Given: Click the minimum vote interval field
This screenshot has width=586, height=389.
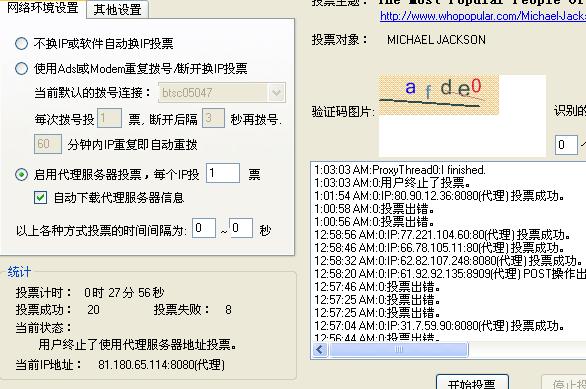Looking at the screenshot, I should point(204,228).
